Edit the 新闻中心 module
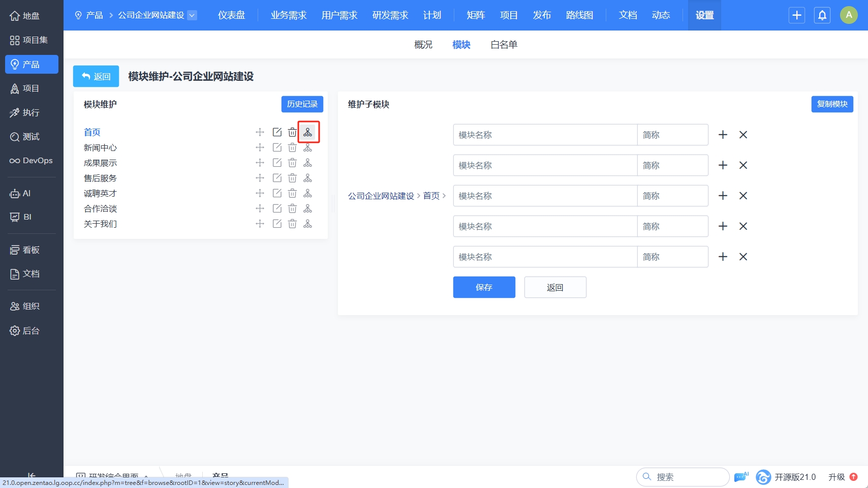The image size is (868, 488). 277,147
